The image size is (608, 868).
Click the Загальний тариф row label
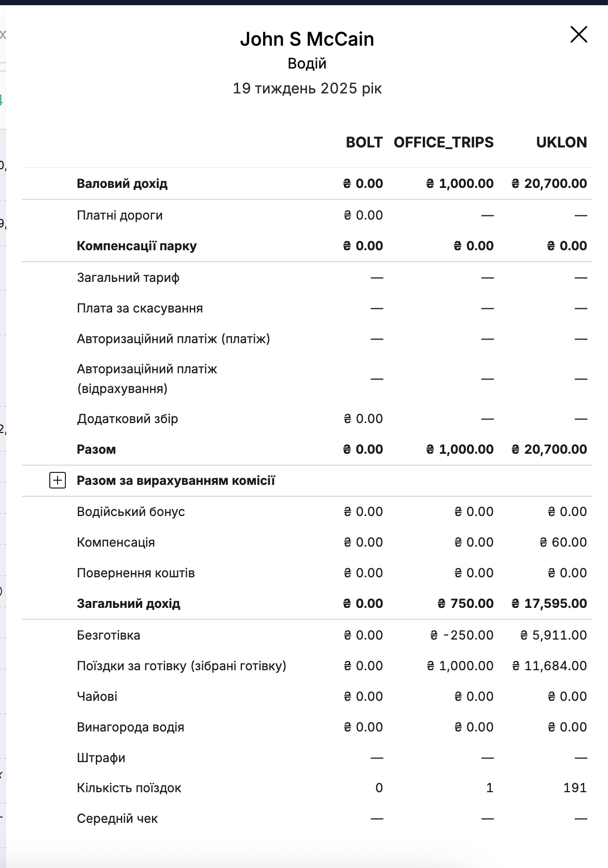pyautogui.click(x=128, y=277)
